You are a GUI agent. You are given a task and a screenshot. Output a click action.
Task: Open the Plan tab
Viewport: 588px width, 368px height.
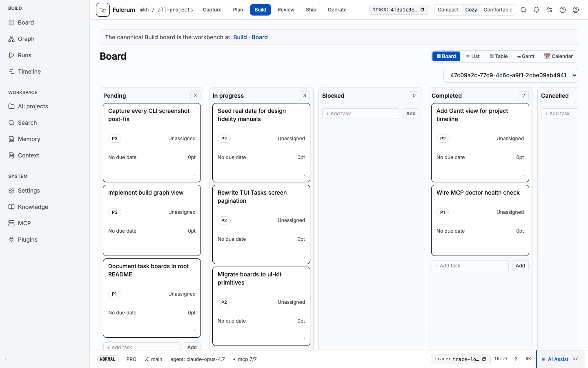(238, 10)
